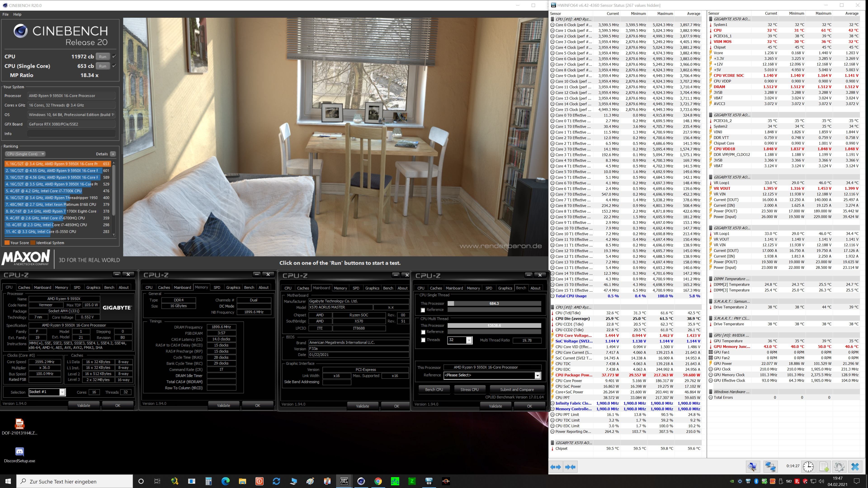The width and height of the screenshot is (868, 488).
Task: Toggle the CPU (Single Core) test checkmark
Action: pos(114,66)
